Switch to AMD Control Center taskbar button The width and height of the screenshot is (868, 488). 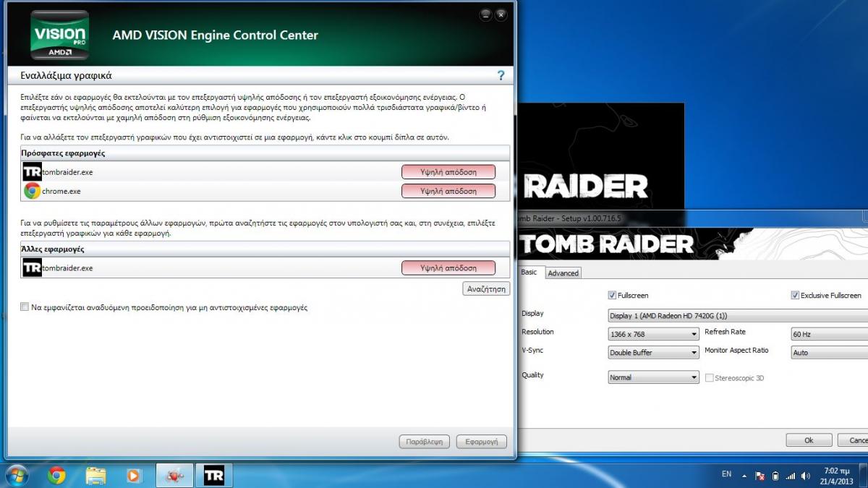tap(174, 475)
